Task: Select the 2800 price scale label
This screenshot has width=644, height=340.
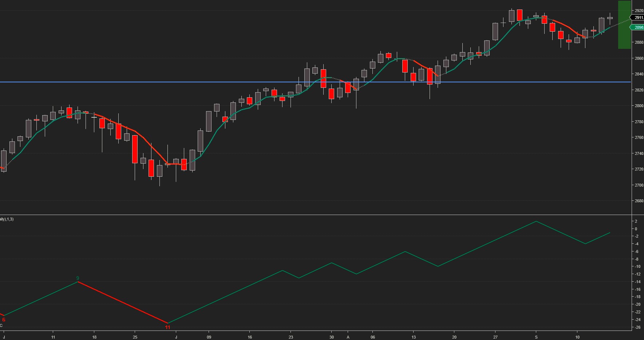Action: 639,106
